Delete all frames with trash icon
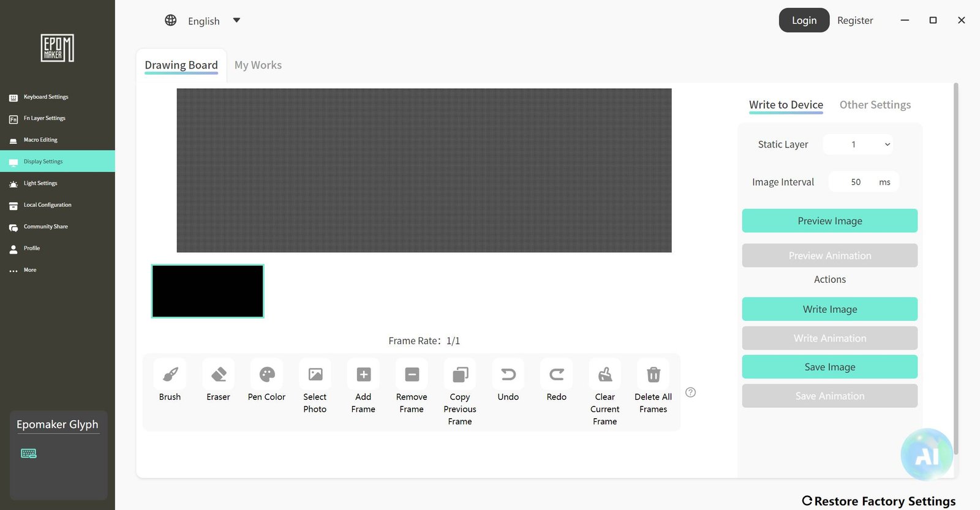980x510 pixels. (654, 374)
